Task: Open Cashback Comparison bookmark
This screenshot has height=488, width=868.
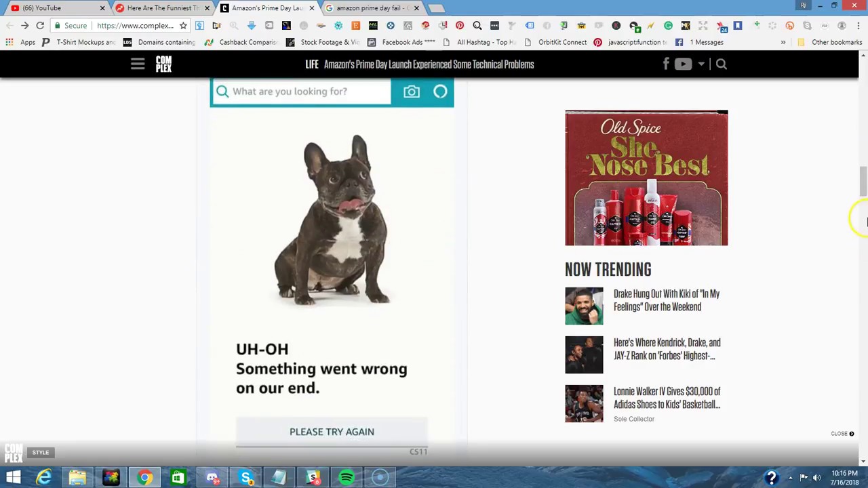Action: [x=241, y=42]
